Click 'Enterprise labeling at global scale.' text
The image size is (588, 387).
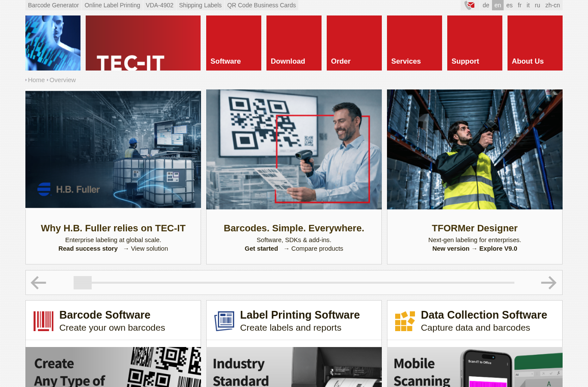[x=113, y=240]
